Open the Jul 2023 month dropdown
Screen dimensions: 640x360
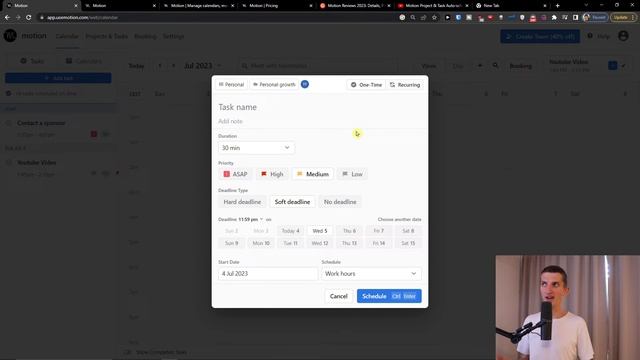click(203, 66)
